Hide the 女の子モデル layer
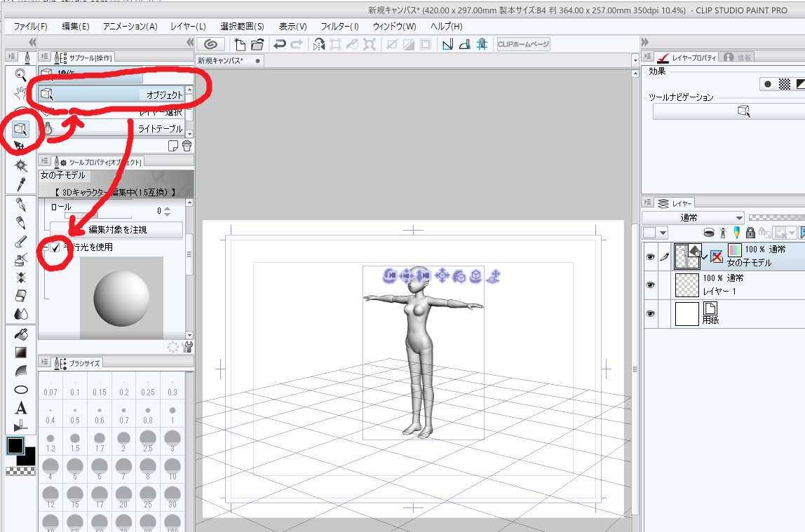The height and width of the screenshot is (532, 805). click(x=650, y=257)
